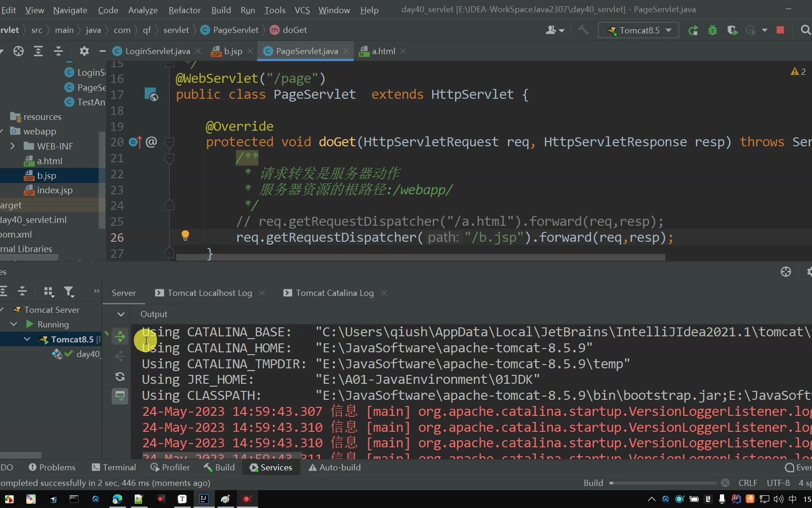
Task: Fold comment block at line 21
Action: [170, 158]
